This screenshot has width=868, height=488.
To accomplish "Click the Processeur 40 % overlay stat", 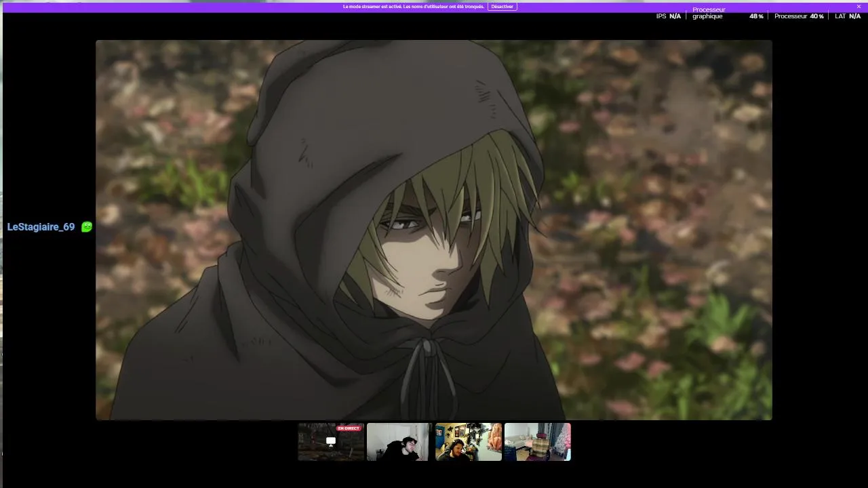I will coord(800,16).
